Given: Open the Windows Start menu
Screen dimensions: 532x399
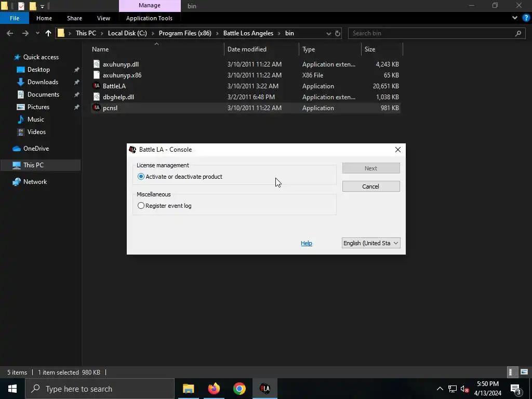Looking at the screenshot, I should 12,389.
